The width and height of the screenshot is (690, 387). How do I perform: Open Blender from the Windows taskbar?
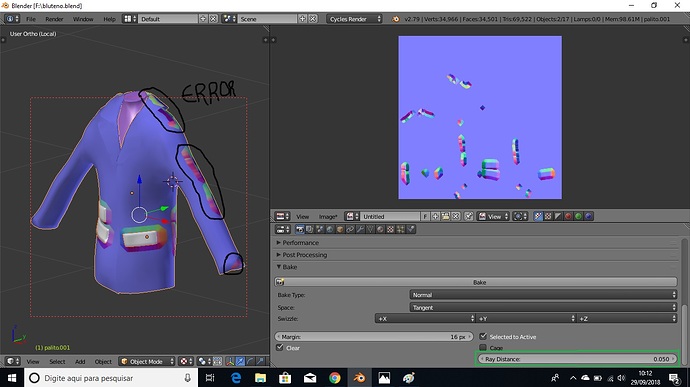pos(360,378)
